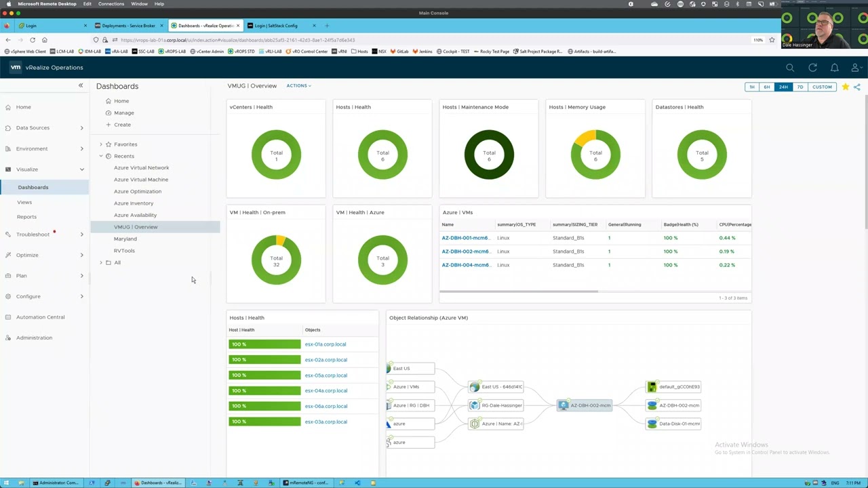Click the Windows Start button on taskbar
Viewport: 868px width, 488px height.
tap(5, 483)
